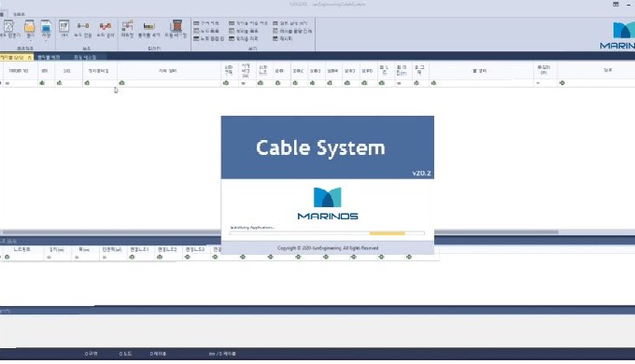Click the yellow open folder icon

(x=30, y=27)
